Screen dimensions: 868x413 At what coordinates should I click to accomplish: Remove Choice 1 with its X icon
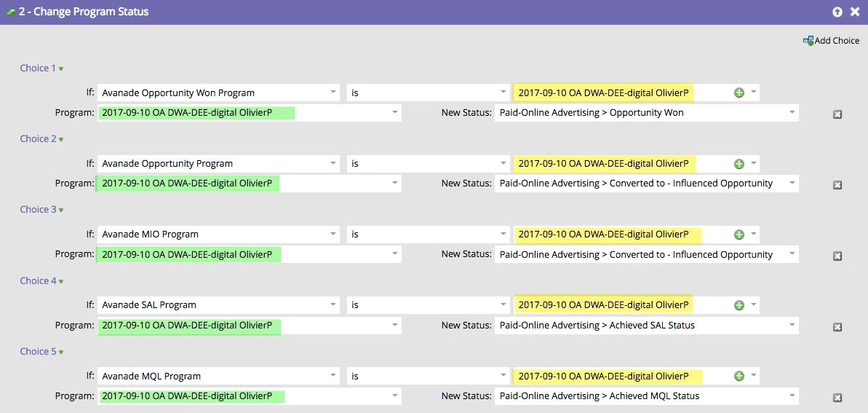[x=837, y=114]
